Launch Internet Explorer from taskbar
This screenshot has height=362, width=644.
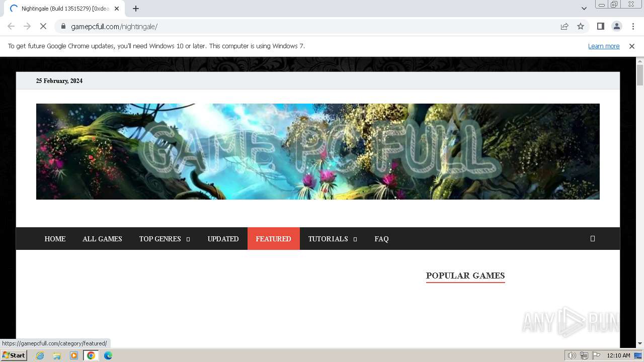(x=40, y=355)
